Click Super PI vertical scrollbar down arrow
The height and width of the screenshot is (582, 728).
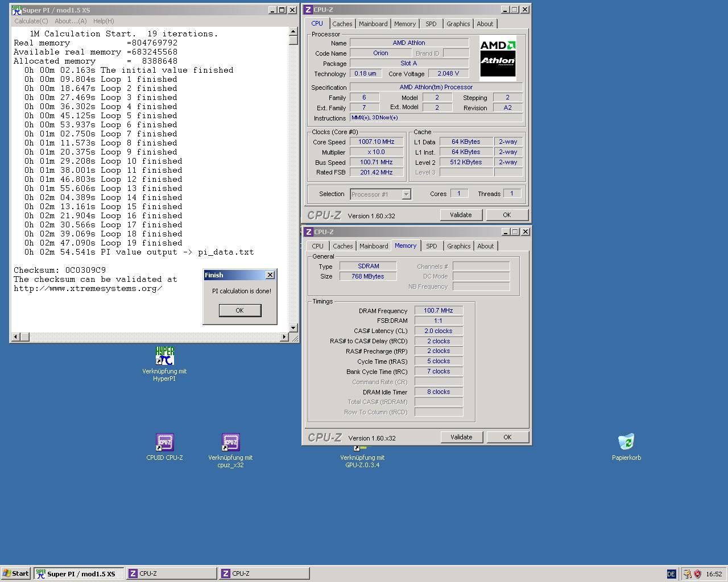click(x=293, y=327)
